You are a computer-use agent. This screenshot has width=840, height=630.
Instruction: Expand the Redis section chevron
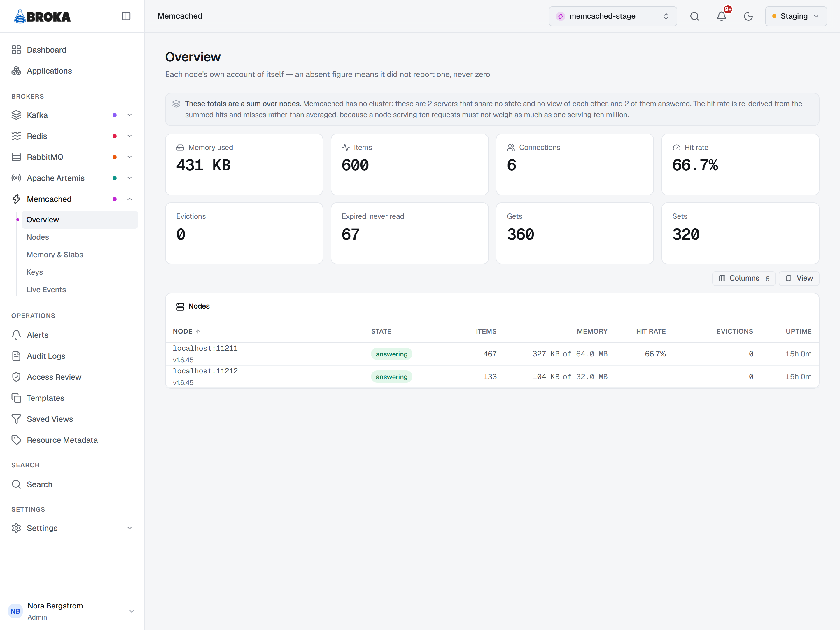(129, 136)
